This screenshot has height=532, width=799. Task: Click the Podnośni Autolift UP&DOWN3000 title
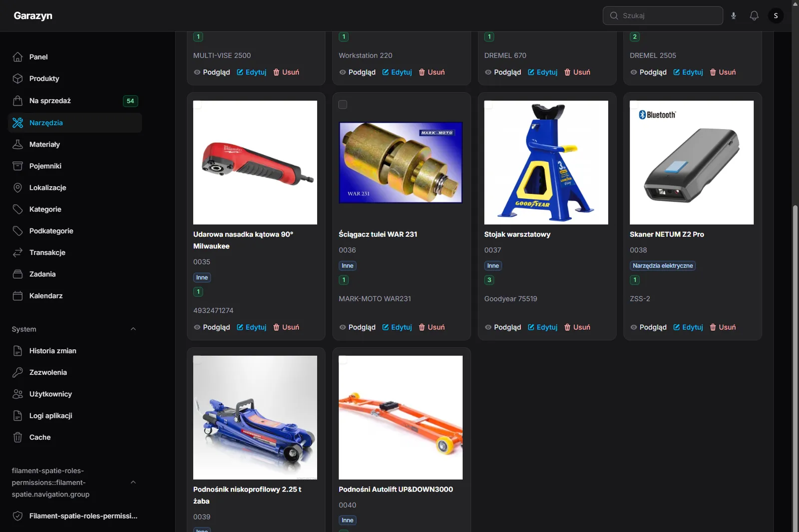(396, 489)
